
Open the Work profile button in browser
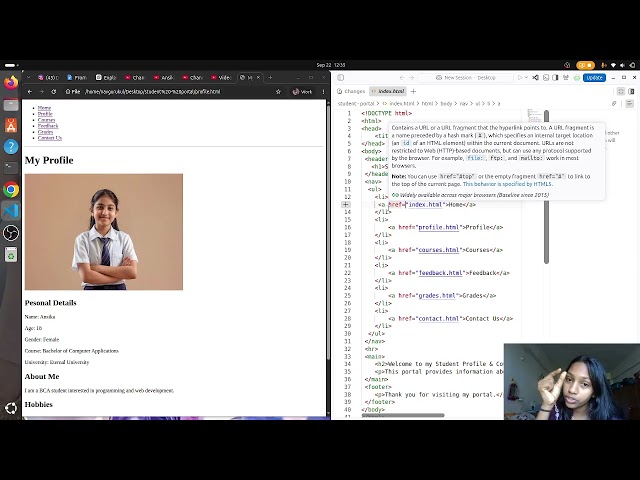pyautogui.click(x=303, y=92)
